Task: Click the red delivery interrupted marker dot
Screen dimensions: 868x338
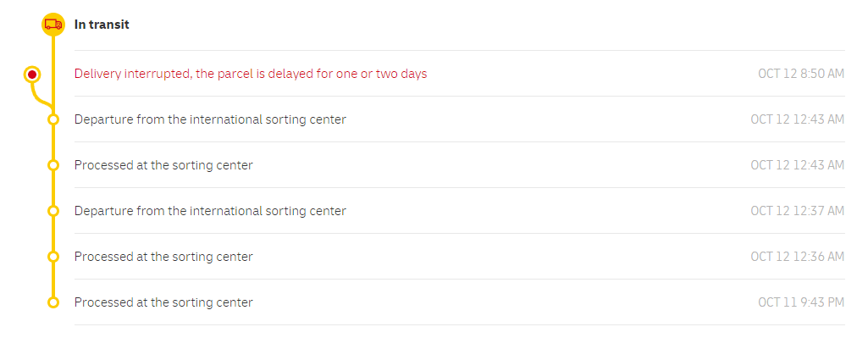Action: (x=32, y=75)
